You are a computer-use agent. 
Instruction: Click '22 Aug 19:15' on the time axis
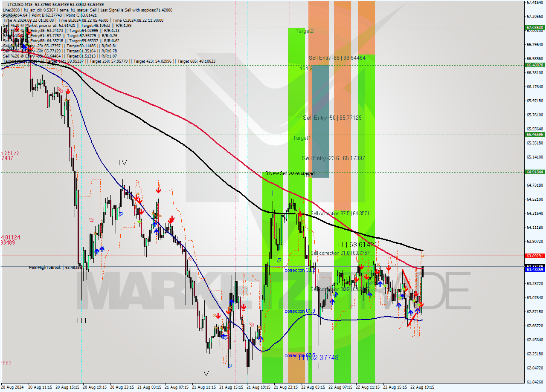coord(422,387)
